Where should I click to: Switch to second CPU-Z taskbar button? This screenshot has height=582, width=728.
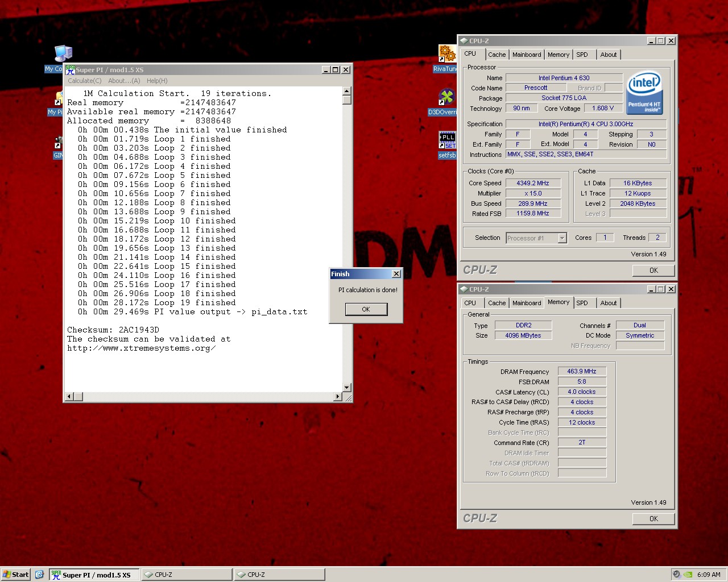(279, 575)
